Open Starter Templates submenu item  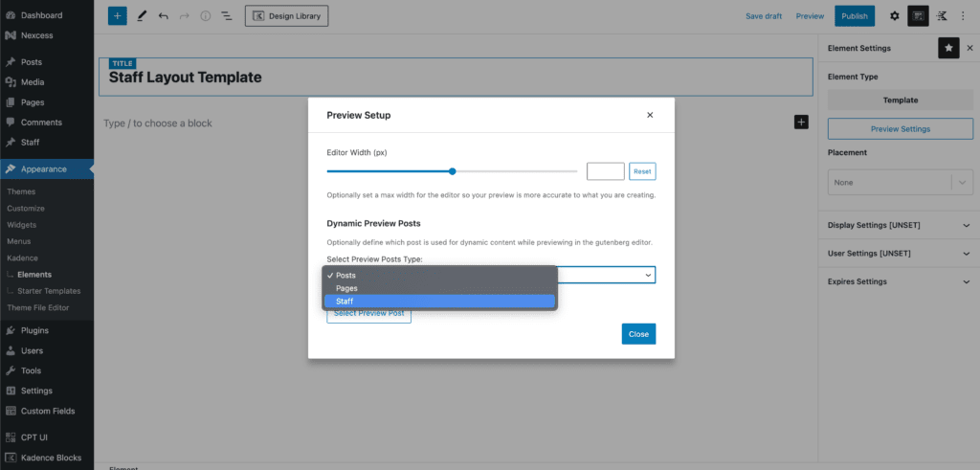pos(47,291)
